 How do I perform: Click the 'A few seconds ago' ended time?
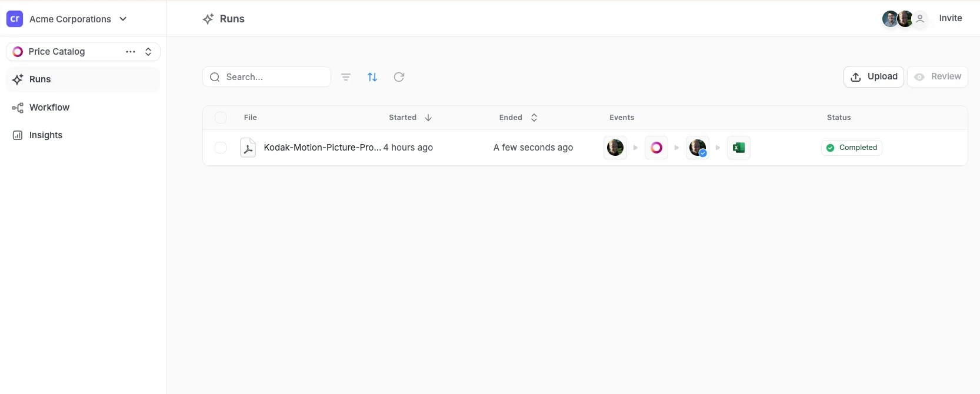tap(533, 148)
